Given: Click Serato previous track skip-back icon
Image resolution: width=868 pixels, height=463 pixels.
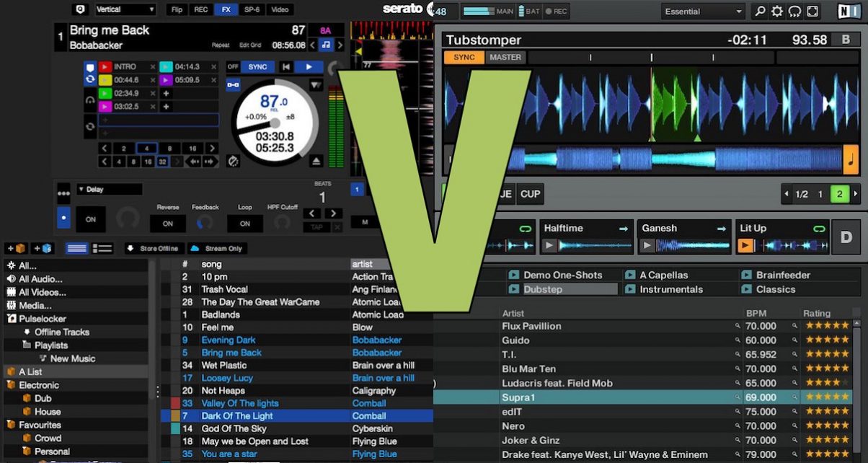Looking at the screenshot, I should (286, 67).
